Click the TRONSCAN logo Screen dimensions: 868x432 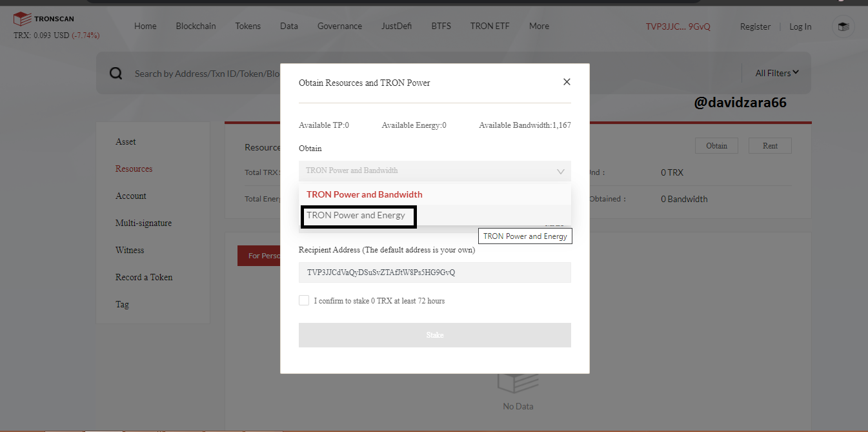click(x=43, y=19)
